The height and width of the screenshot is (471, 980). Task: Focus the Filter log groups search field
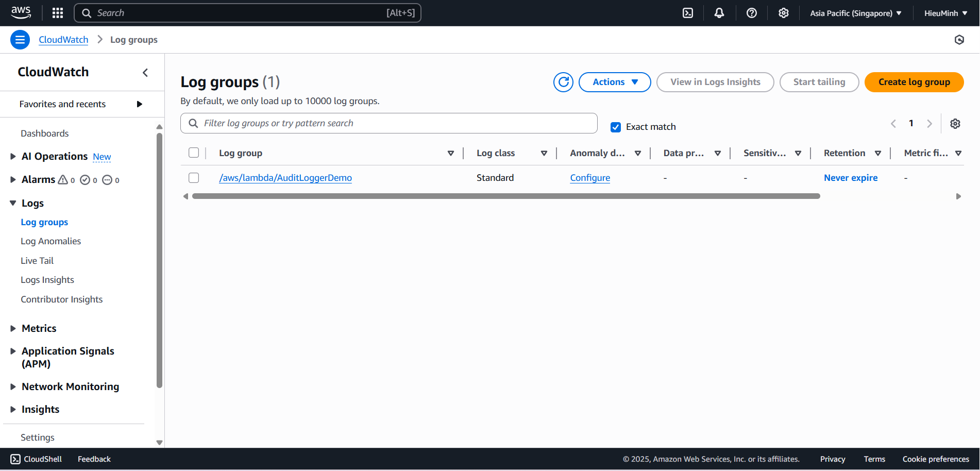[389, 123]
